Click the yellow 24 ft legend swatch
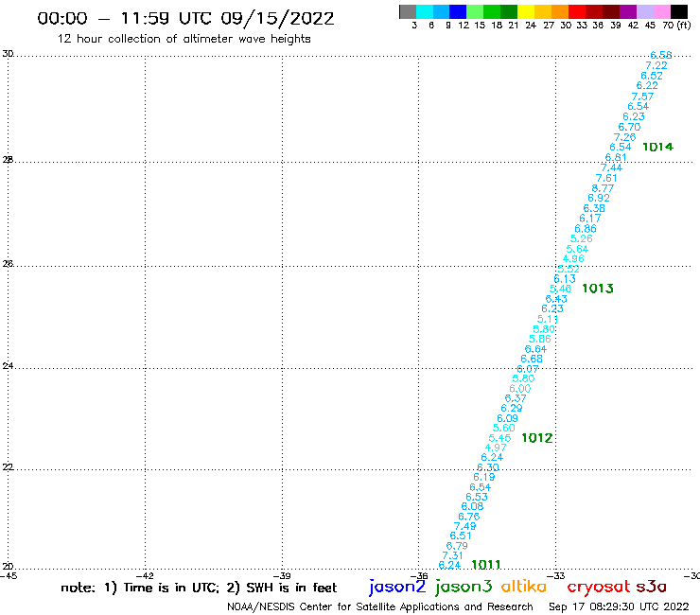This screenshot has height=615, width=700. tap(526, 11)
